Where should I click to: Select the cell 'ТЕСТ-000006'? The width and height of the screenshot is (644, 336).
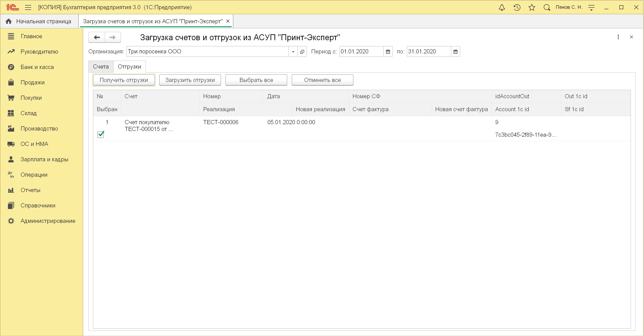pos(232,122)
